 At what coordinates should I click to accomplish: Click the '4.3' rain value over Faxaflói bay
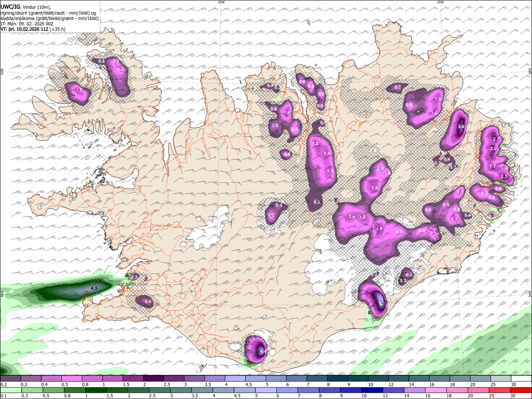pyautogui.click(x=94, y=288)
